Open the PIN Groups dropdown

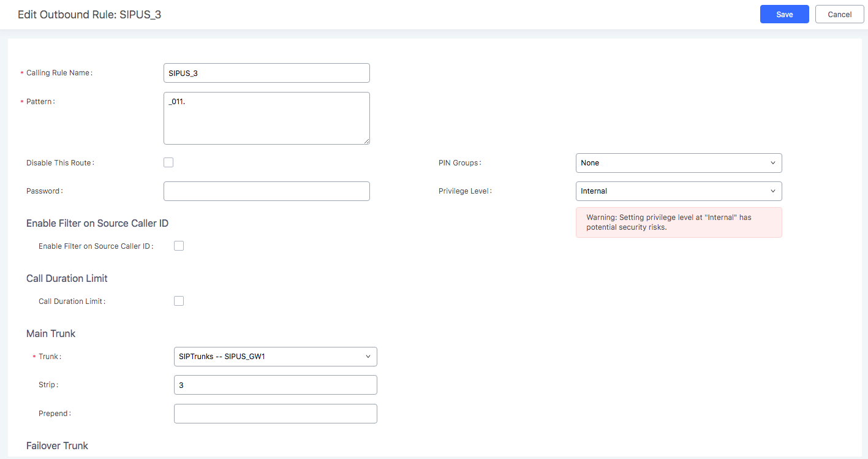click(679, 163)
